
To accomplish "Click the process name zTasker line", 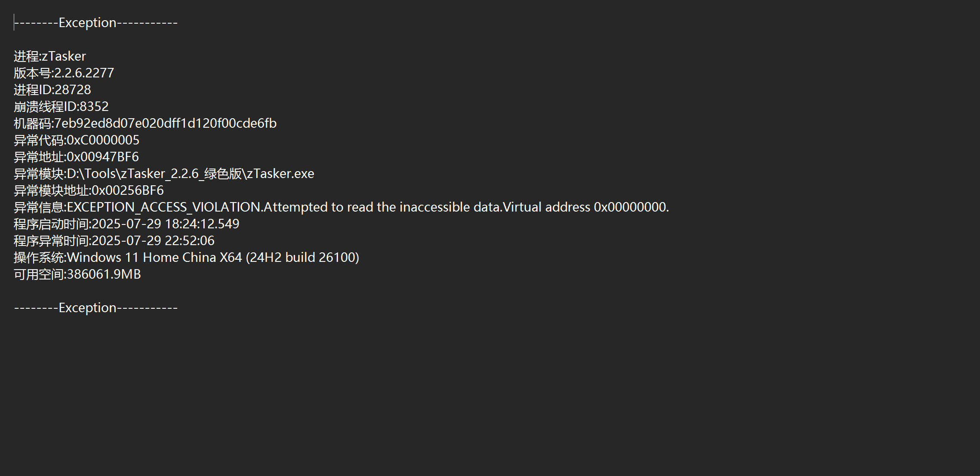I will pyautogui.click(x=50, y=56).
